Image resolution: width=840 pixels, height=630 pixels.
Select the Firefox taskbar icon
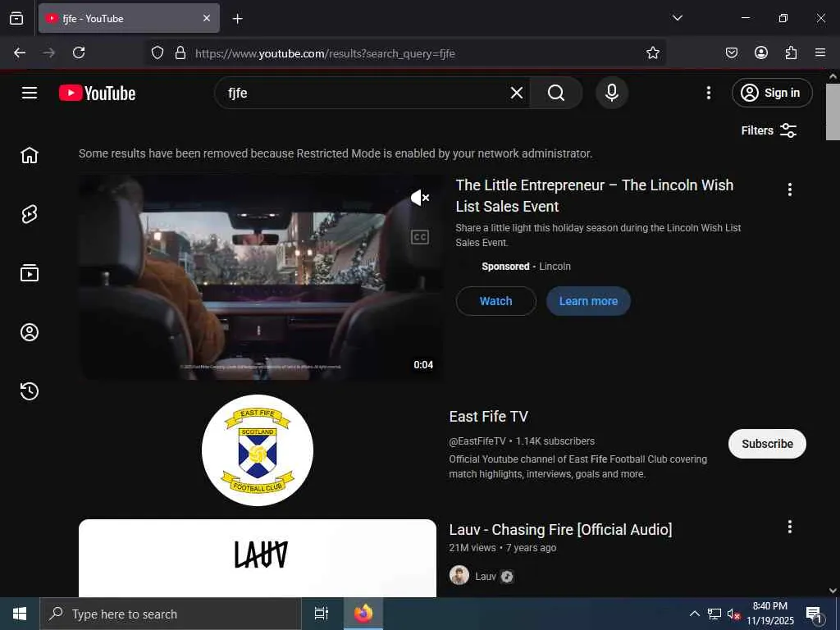363,614
